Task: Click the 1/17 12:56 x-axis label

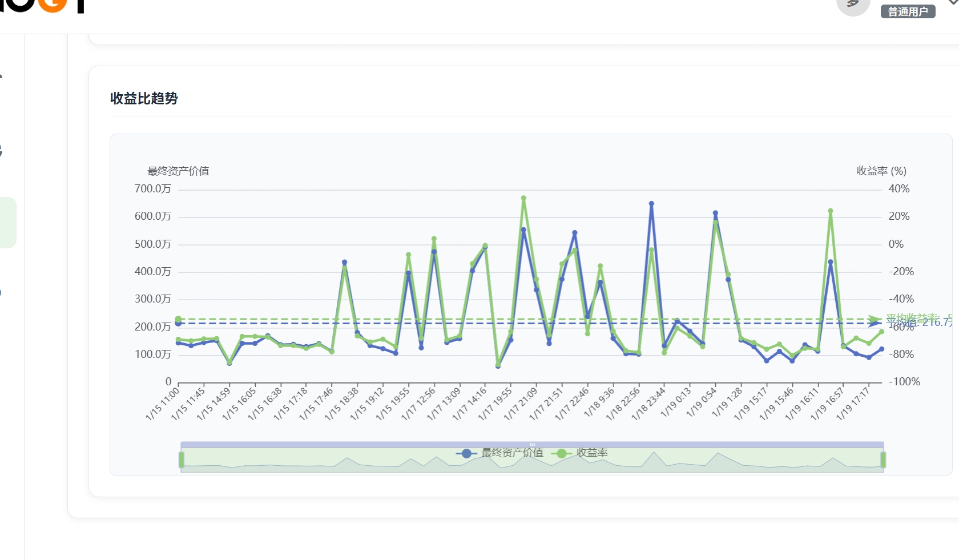Action: tap(419, 404)
